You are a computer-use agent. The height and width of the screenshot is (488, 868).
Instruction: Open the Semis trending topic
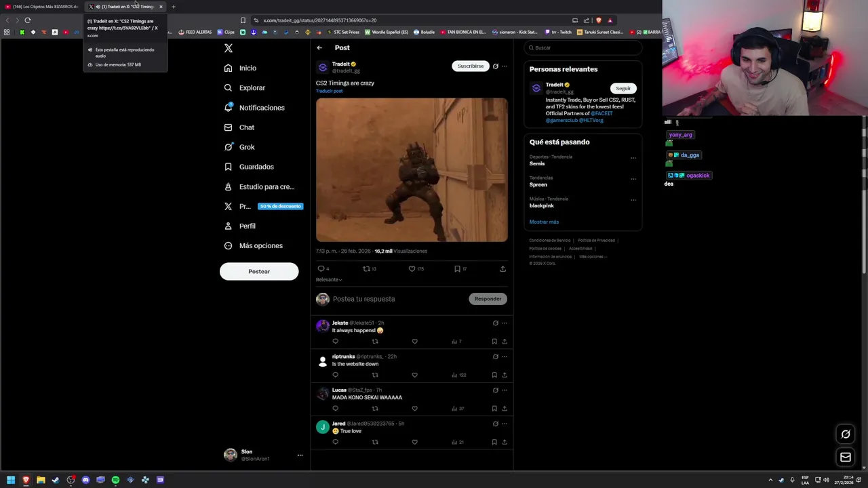537,163
